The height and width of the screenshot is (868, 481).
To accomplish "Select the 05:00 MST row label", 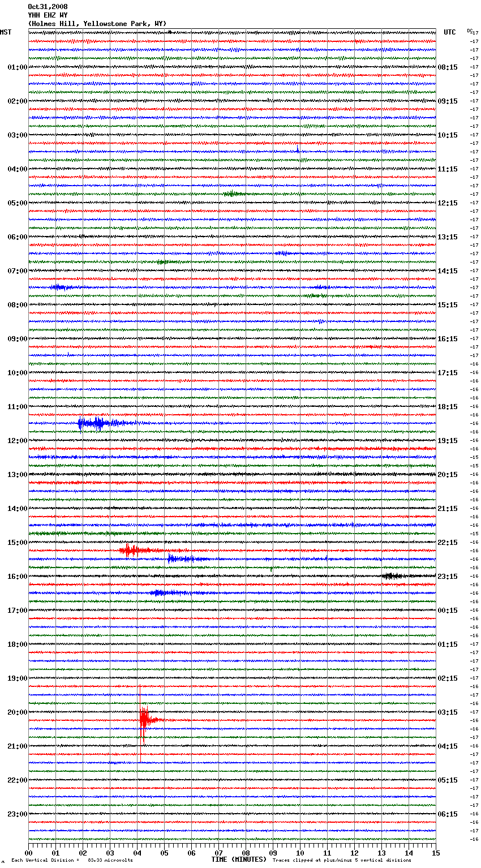I will (x=18, y=203).
